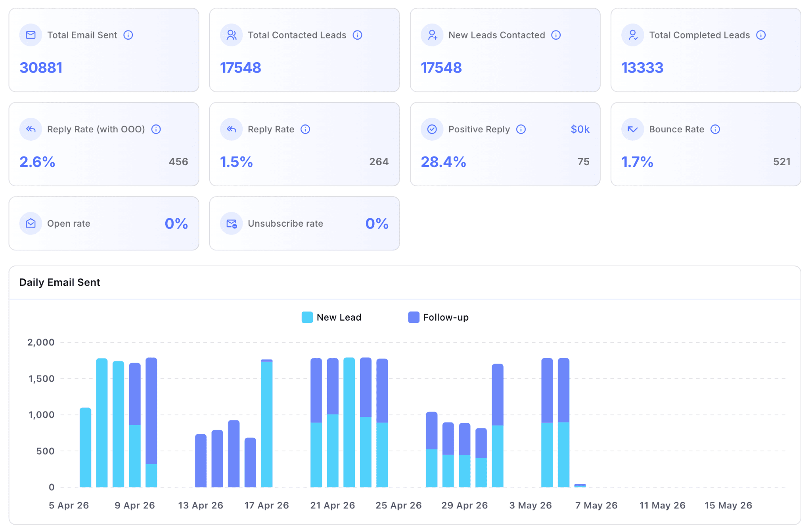
Task: Click the Bounce Rate info icon
Action: point(715,129)
